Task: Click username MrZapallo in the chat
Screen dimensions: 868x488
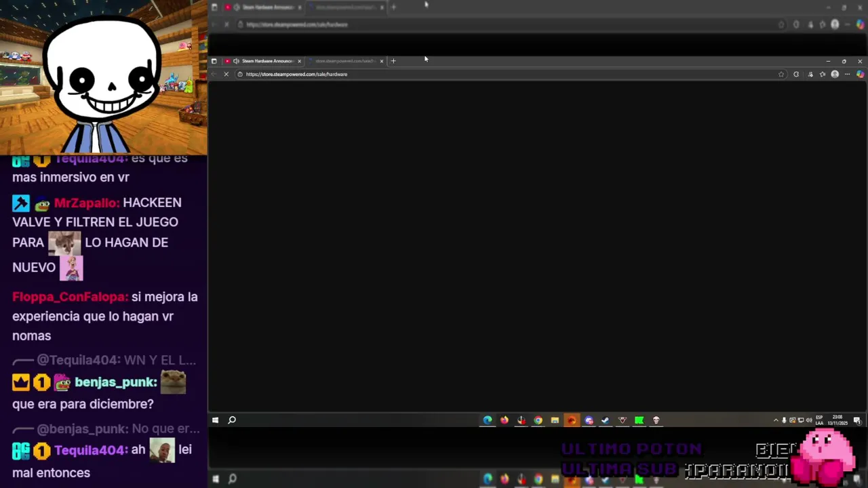Action: point(87,203)
